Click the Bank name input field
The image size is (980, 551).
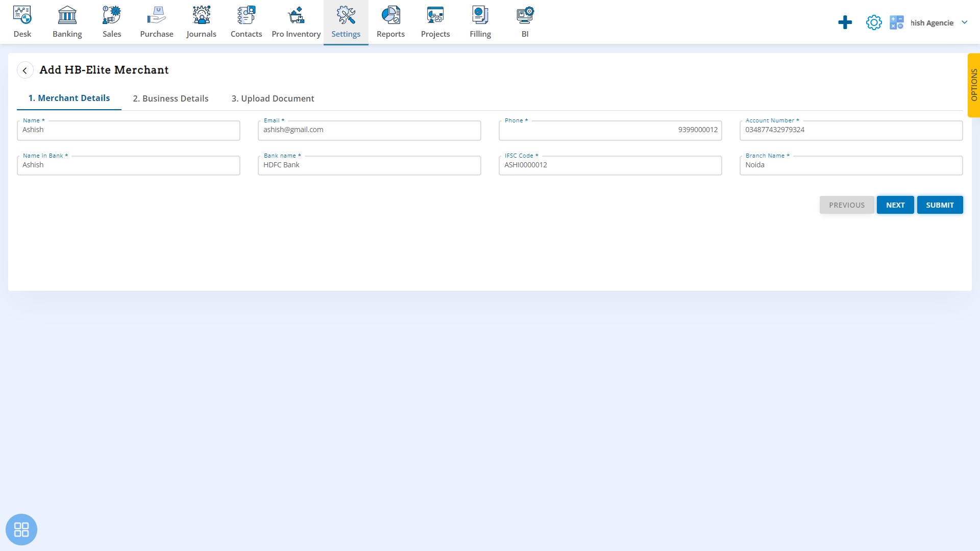[x=370, y=166]
